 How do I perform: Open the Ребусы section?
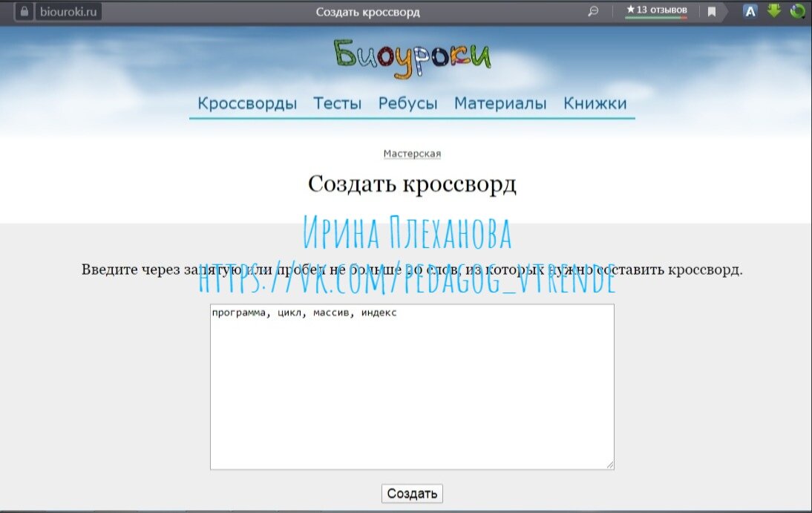point(407,104)
